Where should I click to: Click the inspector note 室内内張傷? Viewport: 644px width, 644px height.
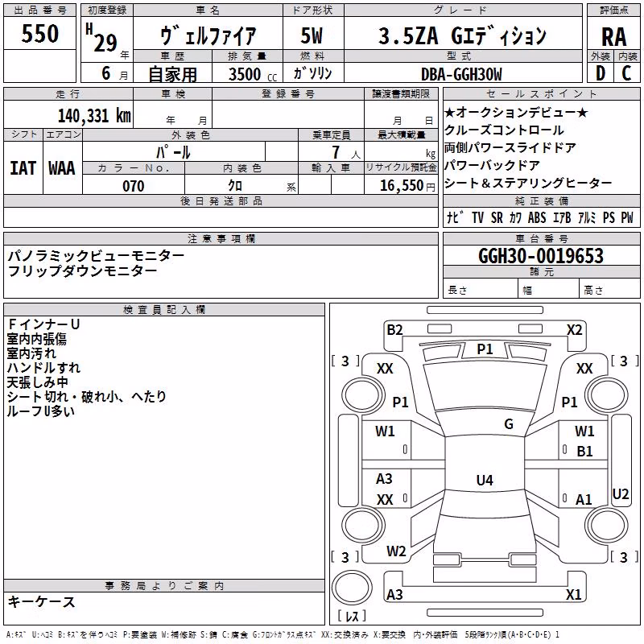[36, 339]
